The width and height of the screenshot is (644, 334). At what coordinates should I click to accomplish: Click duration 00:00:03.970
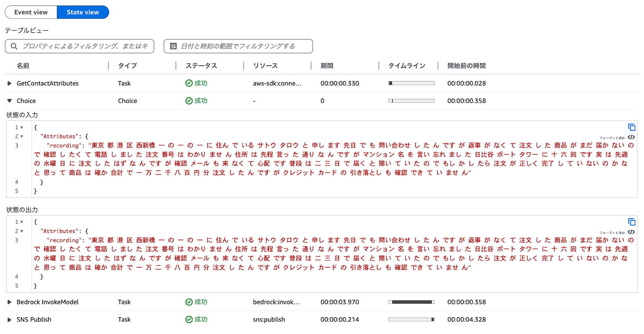[340, 302]
